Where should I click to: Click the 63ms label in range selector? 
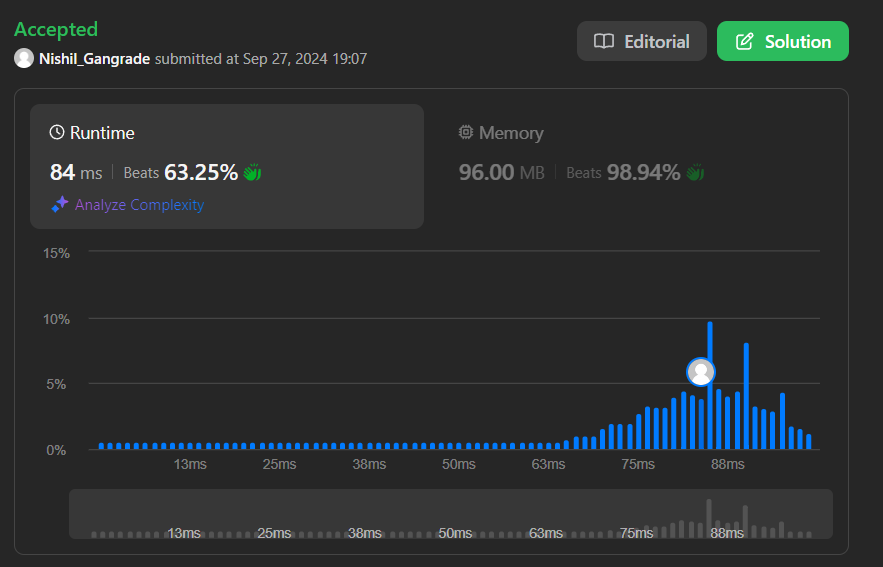pos(546,533)
